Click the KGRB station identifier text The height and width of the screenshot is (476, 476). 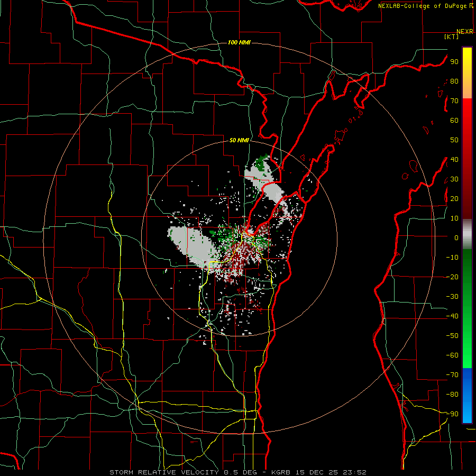point(280,472)
